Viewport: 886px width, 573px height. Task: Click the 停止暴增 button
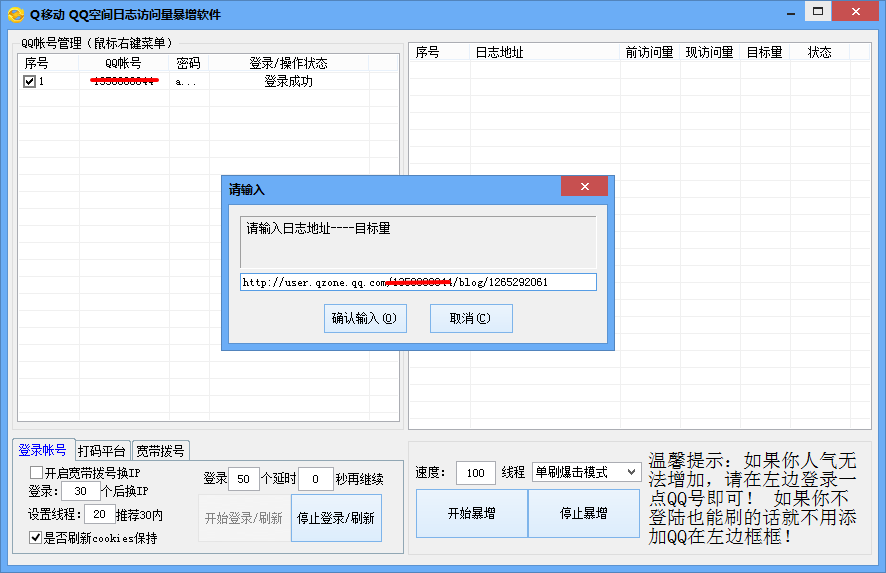pos(584,513)
